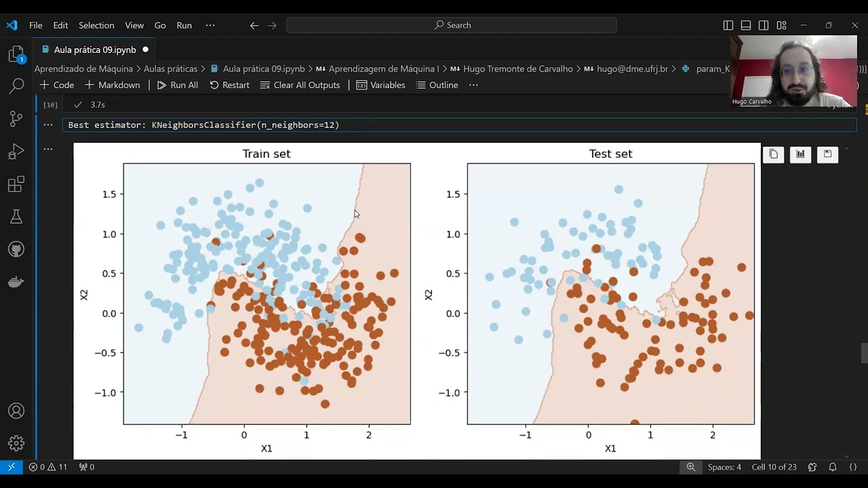Image resolution: width=868 pixels, height=488 pixels.
Task: Navigate forward with the right arrow
Action: [272, 25]
